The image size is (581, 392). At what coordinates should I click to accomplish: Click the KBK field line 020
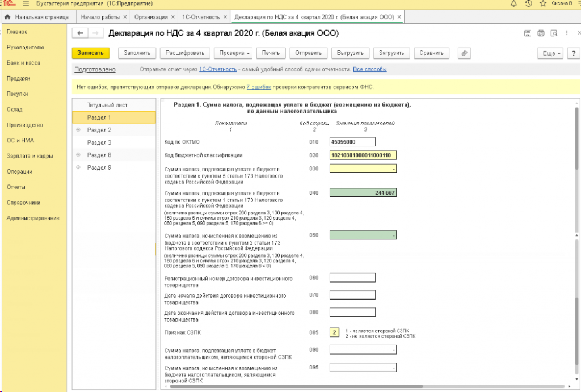pos(363,155)
